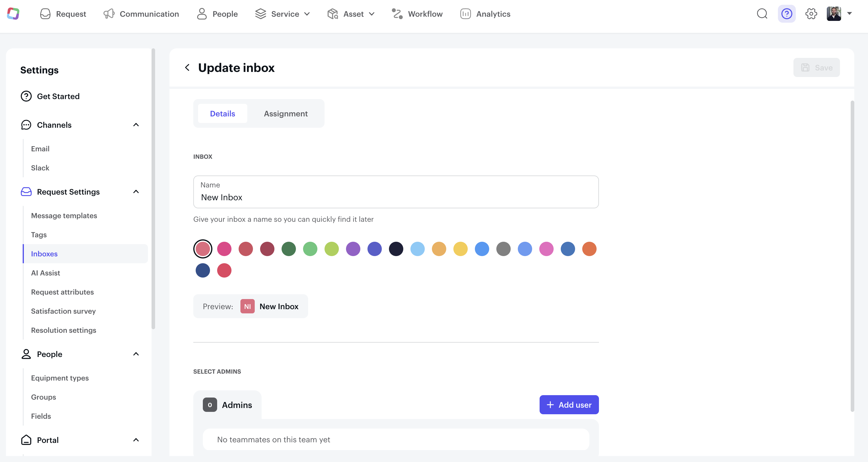Click the Portal home icon in sidebar

click(x=26, y=440)
